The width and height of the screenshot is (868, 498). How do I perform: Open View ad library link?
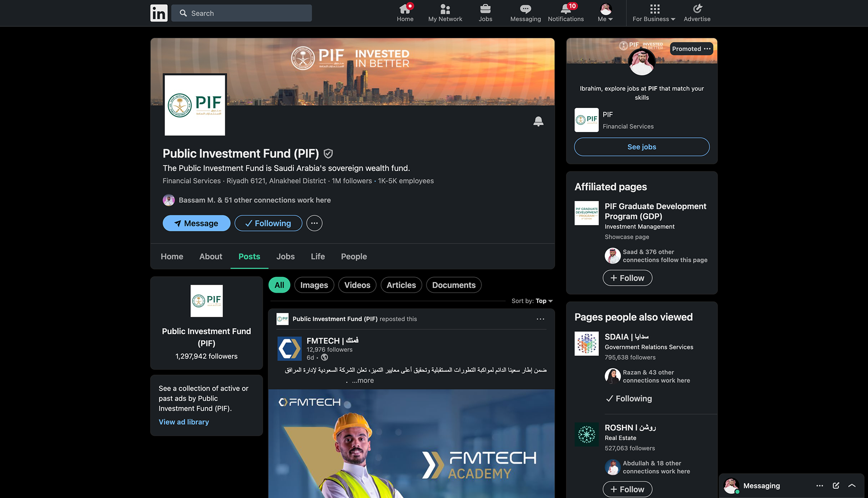point(184,422)
